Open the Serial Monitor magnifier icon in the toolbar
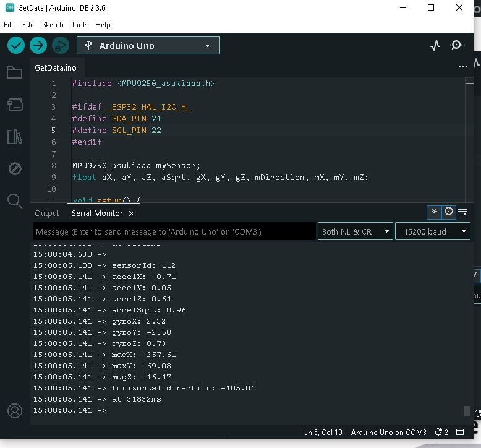Screen dimensions: 481x448 457,45
